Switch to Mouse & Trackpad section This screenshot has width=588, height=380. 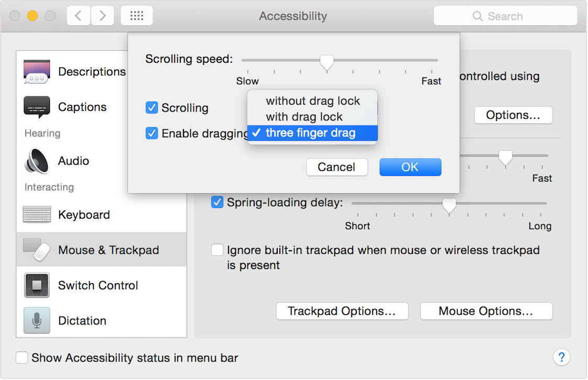[80, 250]
